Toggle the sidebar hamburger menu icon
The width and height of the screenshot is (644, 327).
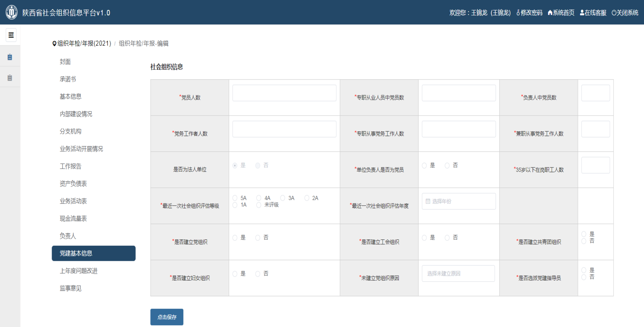pyautogui.click(x=11, y=35)
